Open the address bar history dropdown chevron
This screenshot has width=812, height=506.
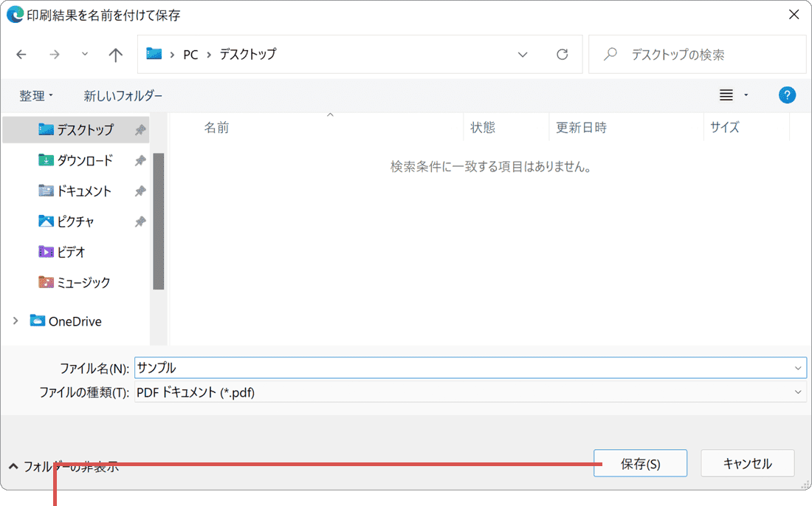coord(523,54)
